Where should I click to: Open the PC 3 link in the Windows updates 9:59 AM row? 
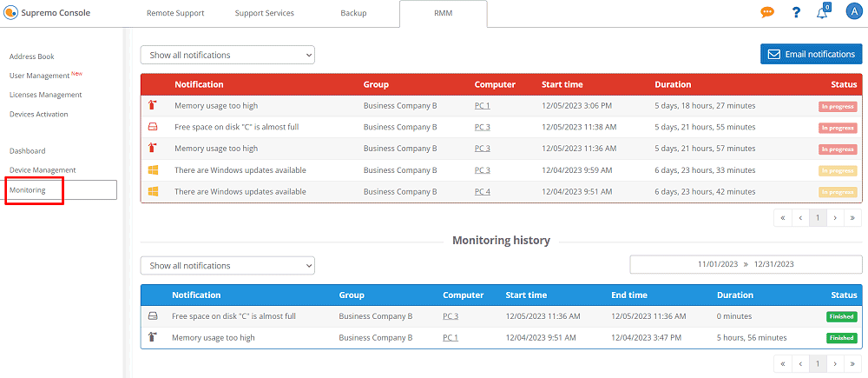pyautogui.click(x=482, y=170)
